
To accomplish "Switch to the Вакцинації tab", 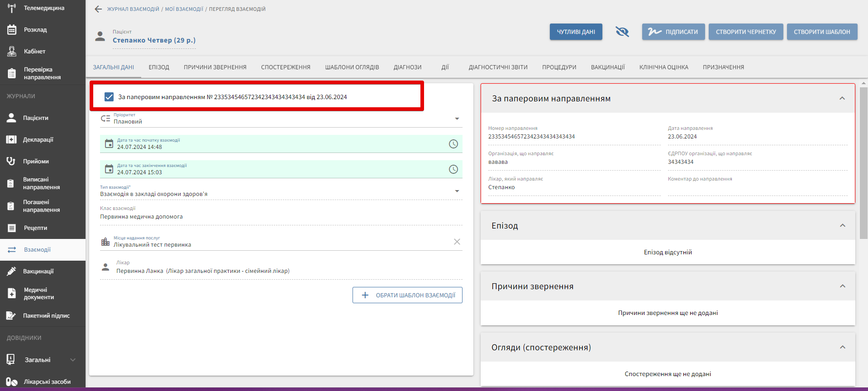I will click(607, 67).
